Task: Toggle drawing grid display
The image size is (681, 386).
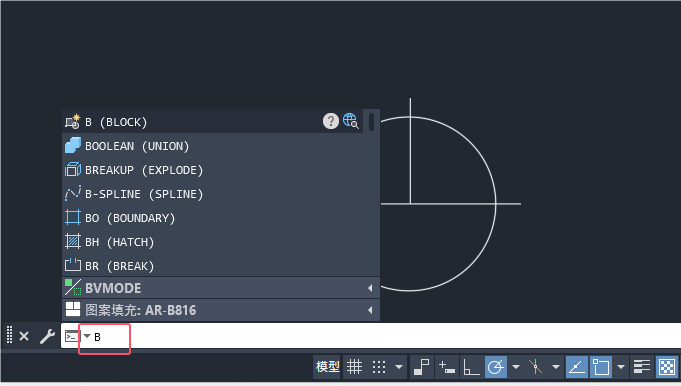Action: pos(354,367)
